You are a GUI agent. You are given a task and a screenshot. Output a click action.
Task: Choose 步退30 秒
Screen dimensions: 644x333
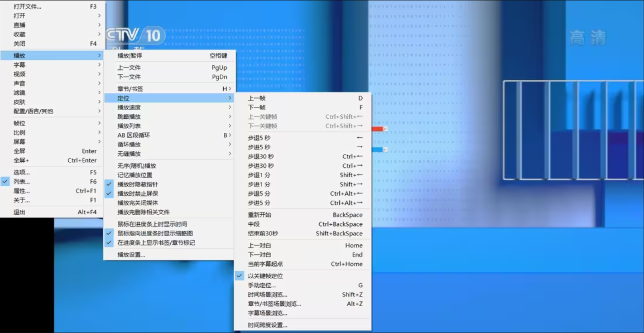click(303, 157)
